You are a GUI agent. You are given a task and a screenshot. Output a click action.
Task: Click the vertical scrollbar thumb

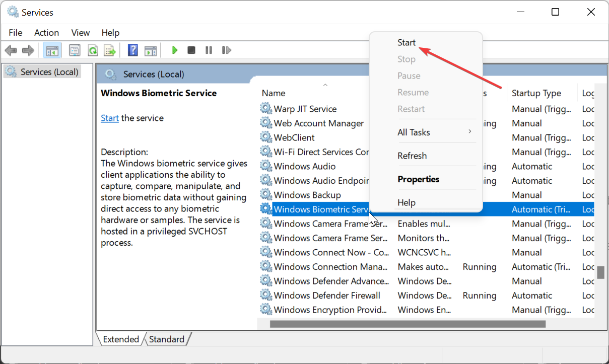(600, 272)
